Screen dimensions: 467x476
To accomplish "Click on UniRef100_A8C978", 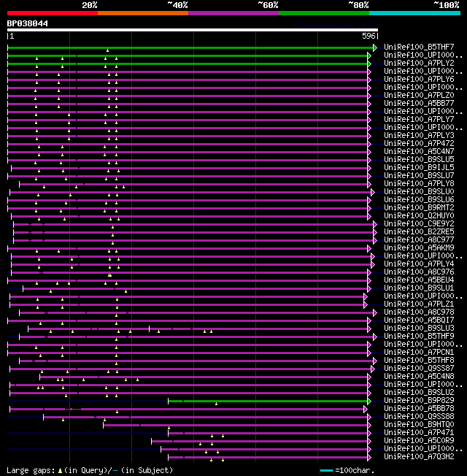I will tap(419, 312).
